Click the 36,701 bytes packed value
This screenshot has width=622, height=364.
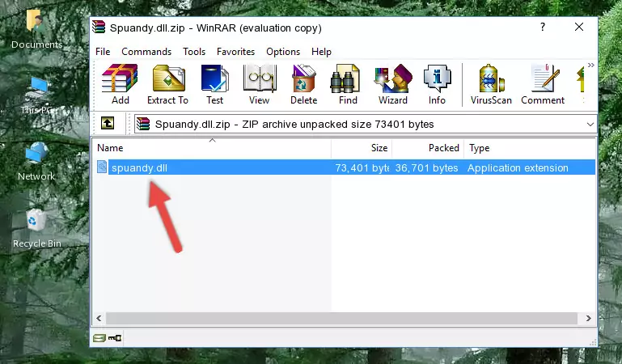(426, 167)
